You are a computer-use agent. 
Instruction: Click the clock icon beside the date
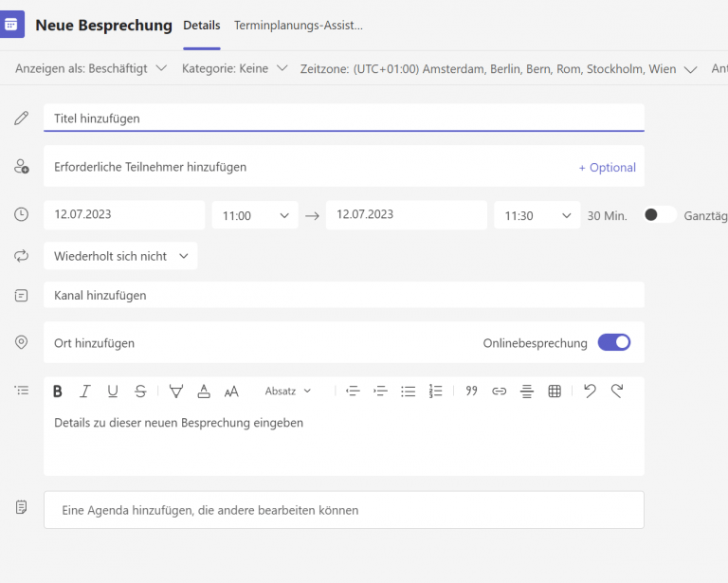point(21,214)
